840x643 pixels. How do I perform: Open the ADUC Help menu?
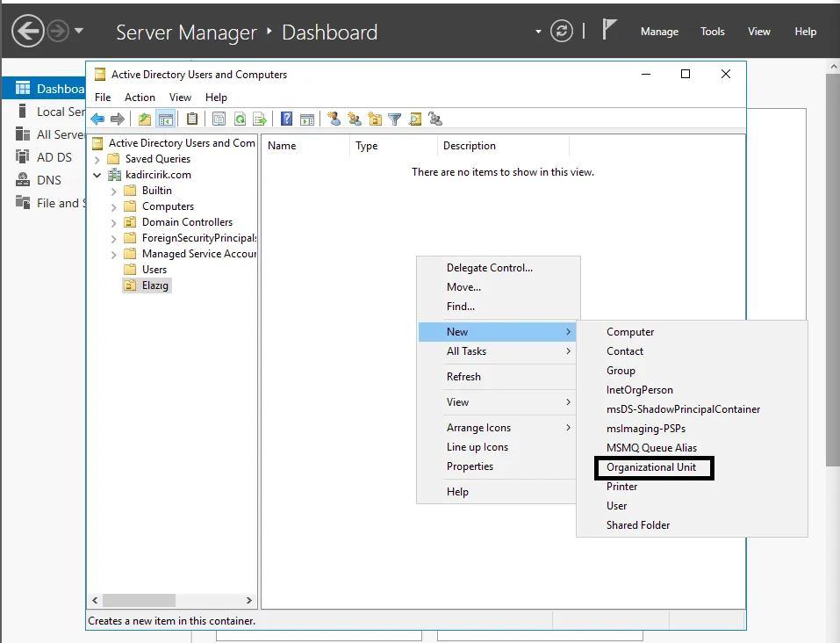(216, 98)
